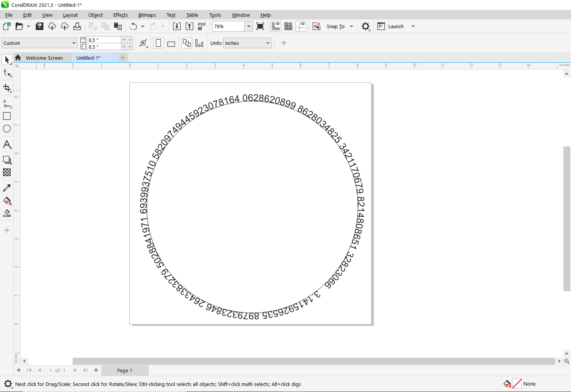Open the Layout menu
Screen dimensions: 571x392
click(70, 15)
